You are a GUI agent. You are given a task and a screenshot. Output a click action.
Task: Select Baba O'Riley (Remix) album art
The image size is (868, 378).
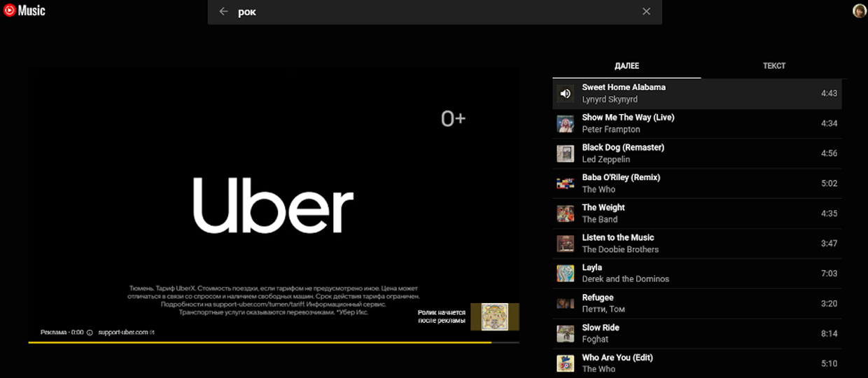(x=566, y=183)
